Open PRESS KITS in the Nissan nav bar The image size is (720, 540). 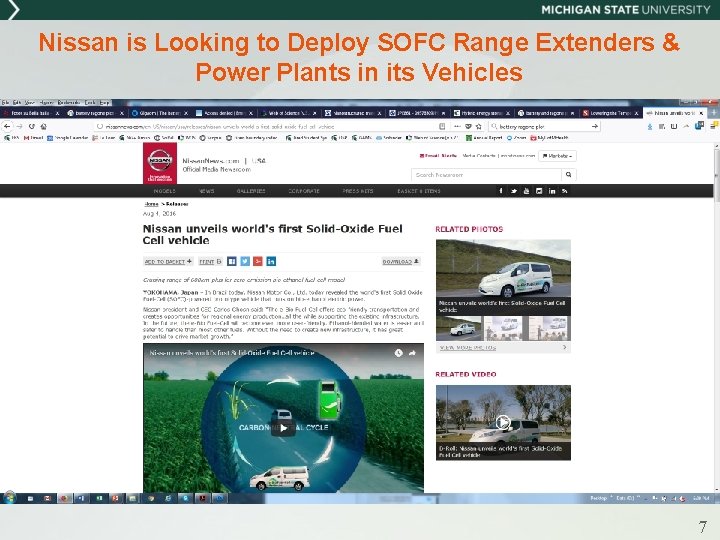point(358,191)
